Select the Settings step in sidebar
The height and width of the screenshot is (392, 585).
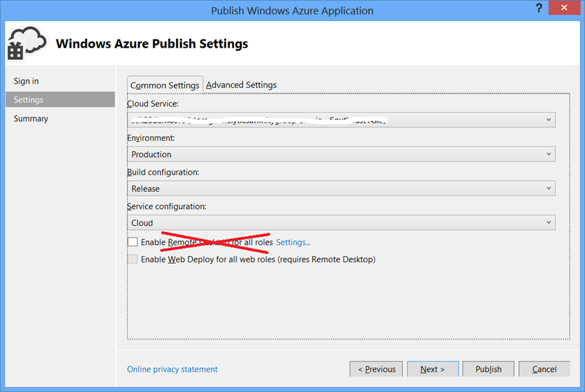(x=28, y=100)
